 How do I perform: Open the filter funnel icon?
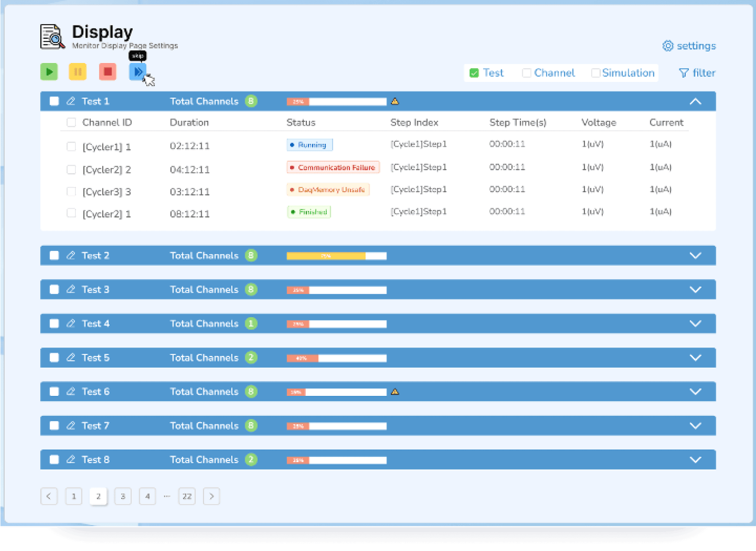click(x=684, y=73)
